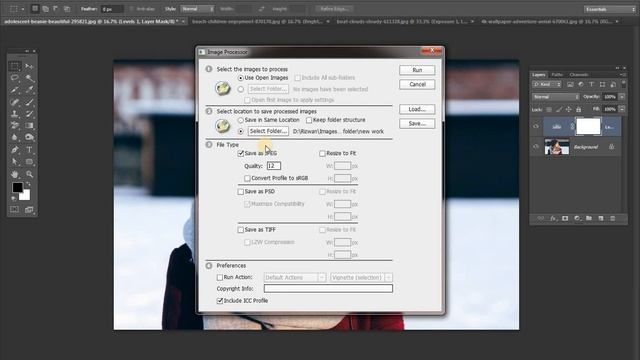Select the Eraser tool

coord(15,126)
